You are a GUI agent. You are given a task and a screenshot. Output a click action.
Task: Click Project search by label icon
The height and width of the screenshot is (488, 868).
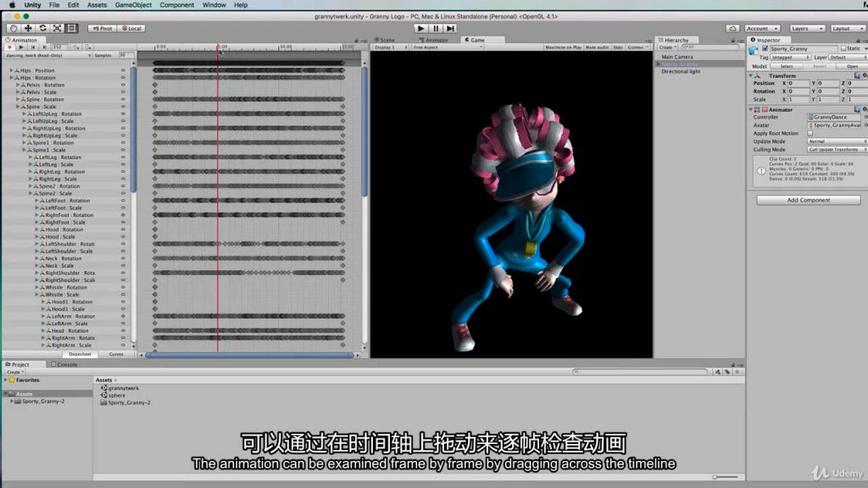727,372
